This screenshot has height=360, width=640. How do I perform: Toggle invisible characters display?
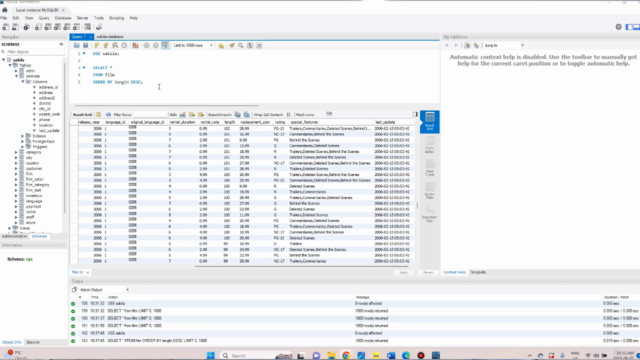(x=250, y=45)
